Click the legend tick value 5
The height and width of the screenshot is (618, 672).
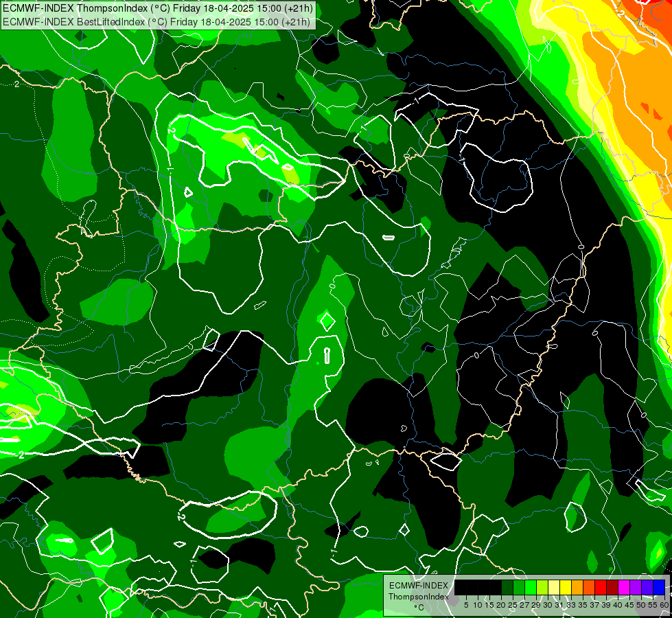[466, 605]
